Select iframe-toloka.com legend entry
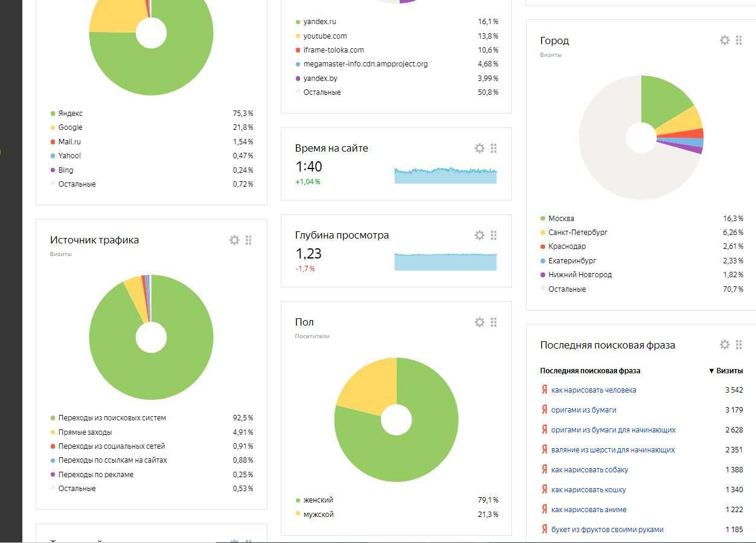 click(x=333, y=50)
